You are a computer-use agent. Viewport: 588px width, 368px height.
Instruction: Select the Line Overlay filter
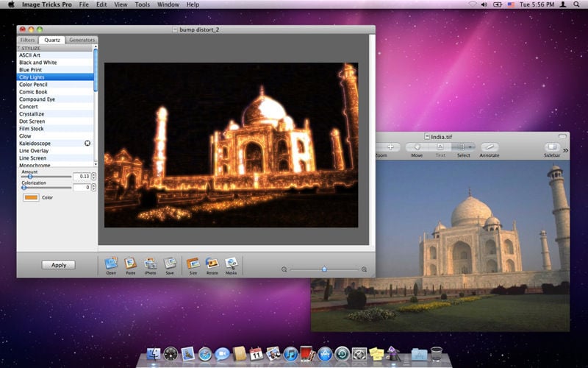click(55, 151)
